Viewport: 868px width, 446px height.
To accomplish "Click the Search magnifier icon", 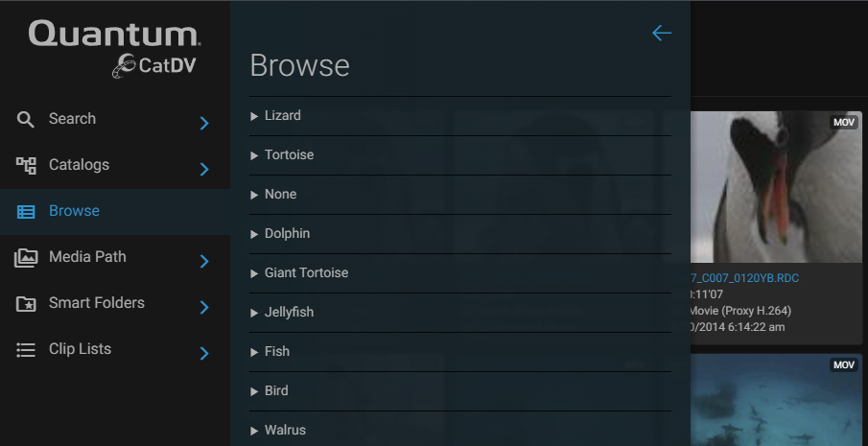I will [26, 119].
